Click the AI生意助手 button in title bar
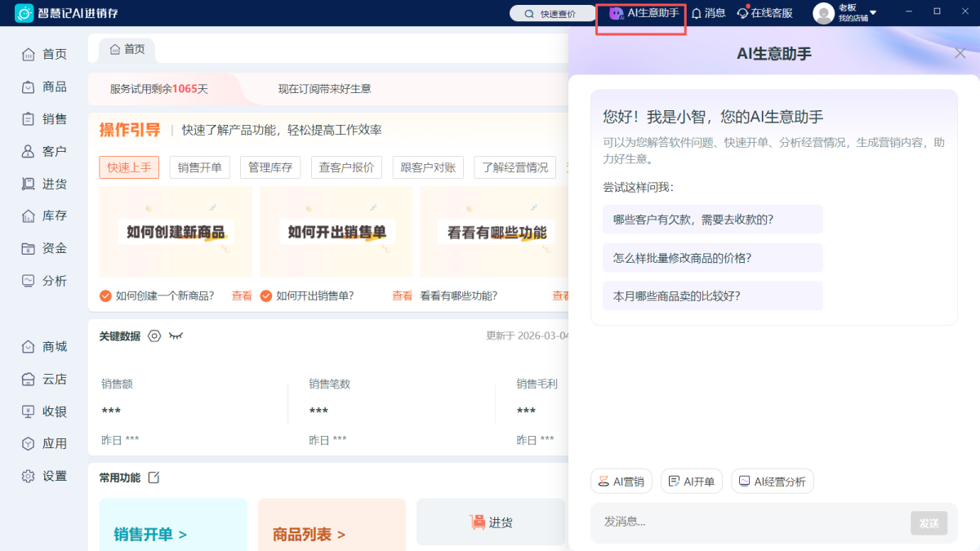 (x=644, y=13)
